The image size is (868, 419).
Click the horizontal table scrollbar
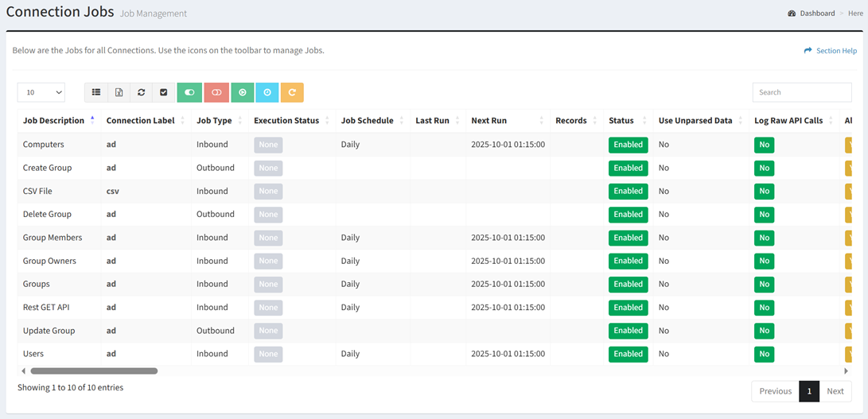click(94, 371)
